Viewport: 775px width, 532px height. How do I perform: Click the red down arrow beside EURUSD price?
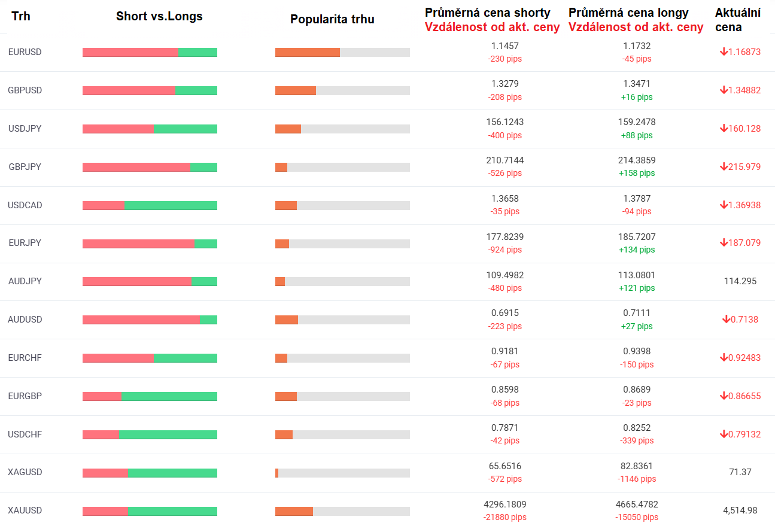[x=724, y=52]
